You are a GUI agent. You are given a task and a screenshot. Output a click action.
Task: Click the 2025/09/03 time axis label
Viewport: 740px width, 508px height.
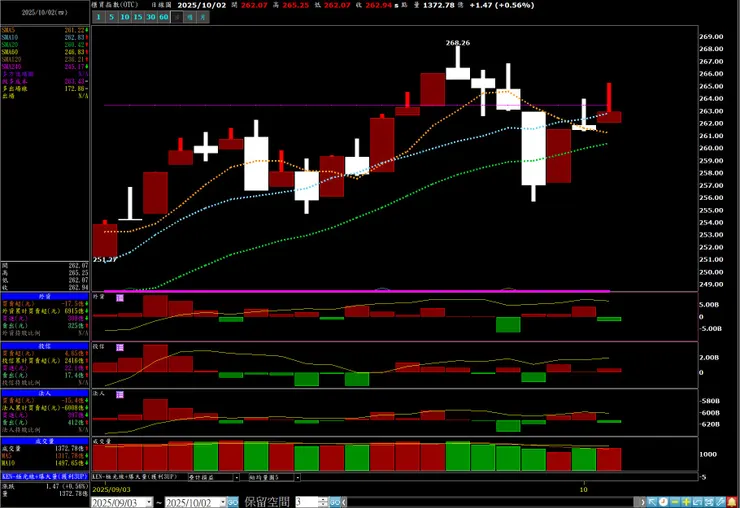pyautogui.click(x=111, y=489)
